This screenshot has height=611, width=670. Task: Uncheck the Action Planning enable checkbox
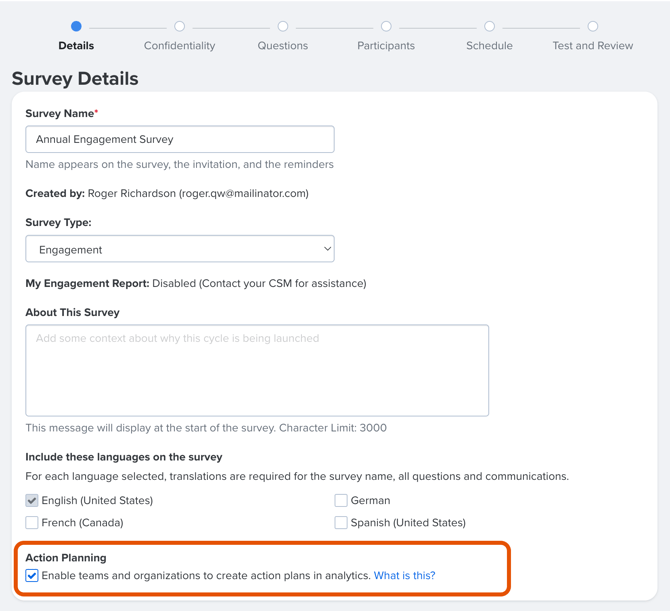pyautogui.click(x=32, y=576)
